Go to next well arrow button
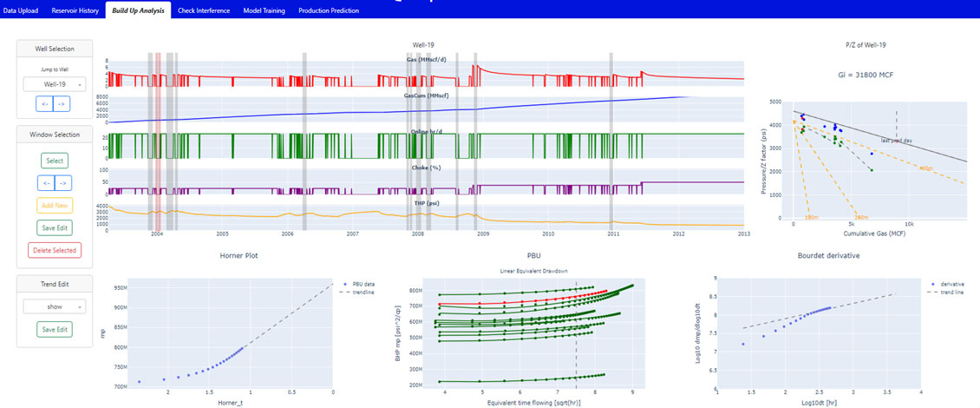This screenshot has height=408, width=980. (62, 104)
